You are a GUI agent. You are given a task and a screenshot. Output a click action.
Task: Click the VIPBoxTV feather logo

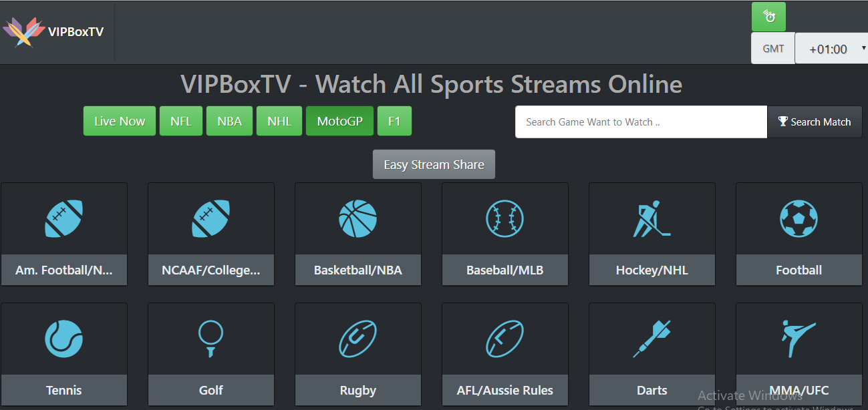(19, 31)
